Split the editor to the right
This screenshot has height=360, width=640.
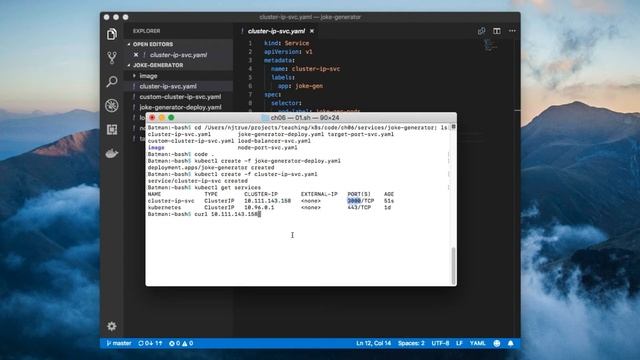(x=497, y=31)
